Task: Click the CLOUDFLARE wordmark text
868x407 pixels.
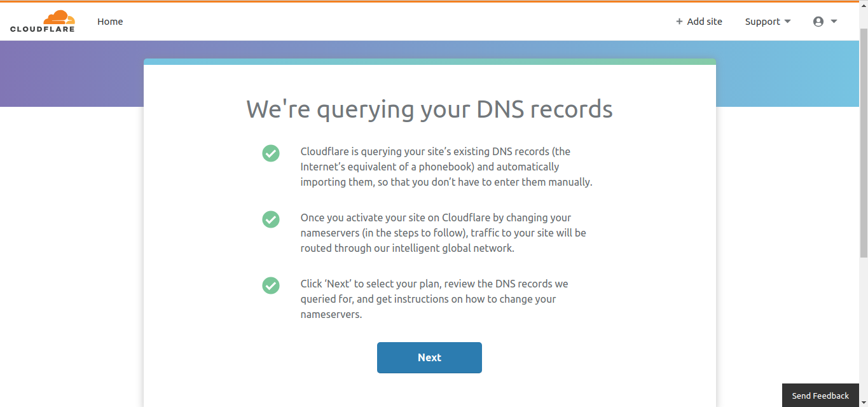Action: (x=42, y=29)
